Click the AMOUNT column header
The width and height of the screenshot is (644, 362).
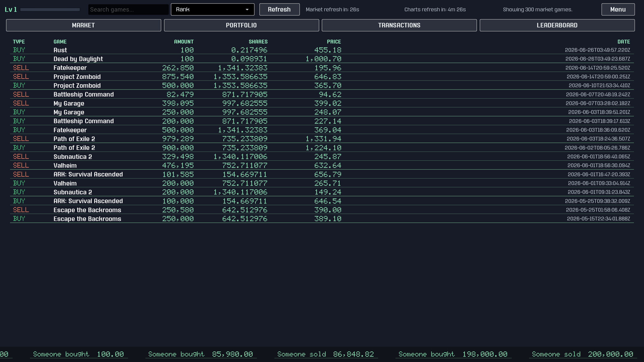(184, 42)
